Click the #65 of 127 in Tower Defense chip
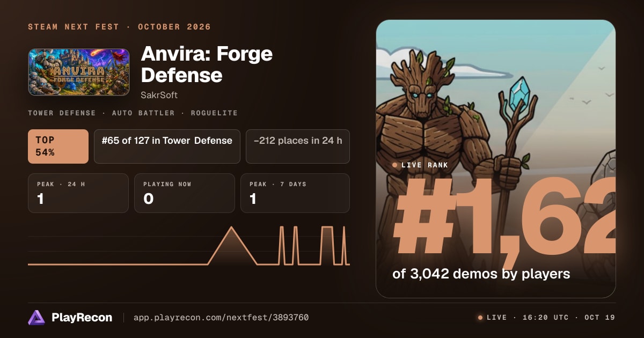644x338 pixels. 167,146
